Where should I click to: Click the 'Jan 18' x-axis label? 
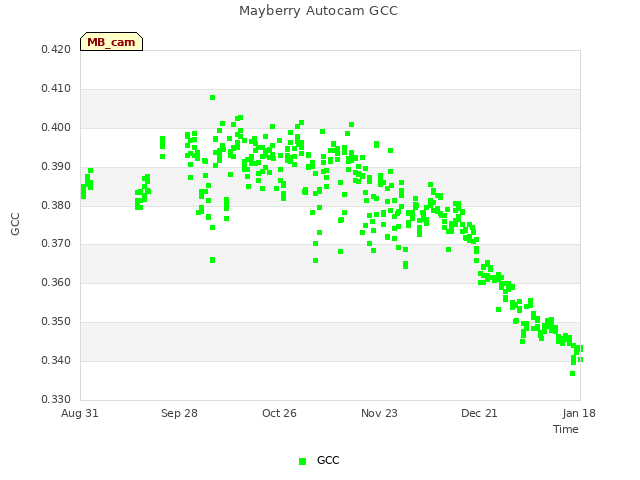point(579,413)
